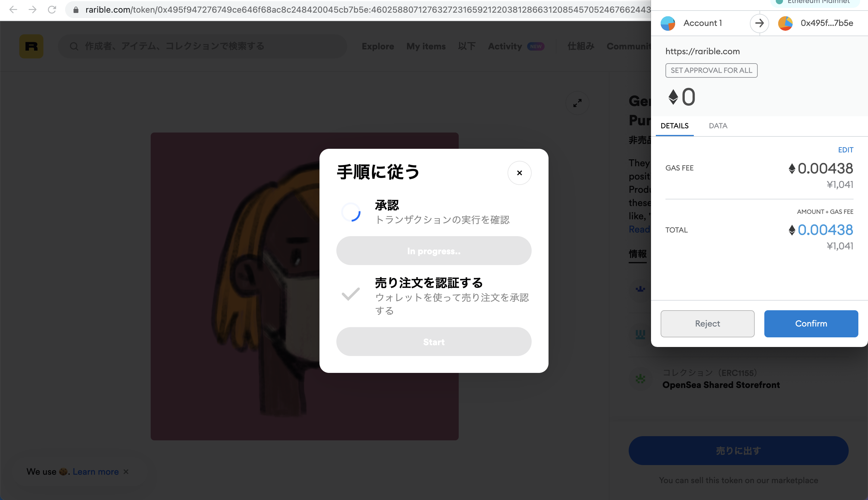The height and width of the screenshot is (500, 868).
Task: Click the Read more link in description
Action: pyautogui.click(x=639, y=230)
